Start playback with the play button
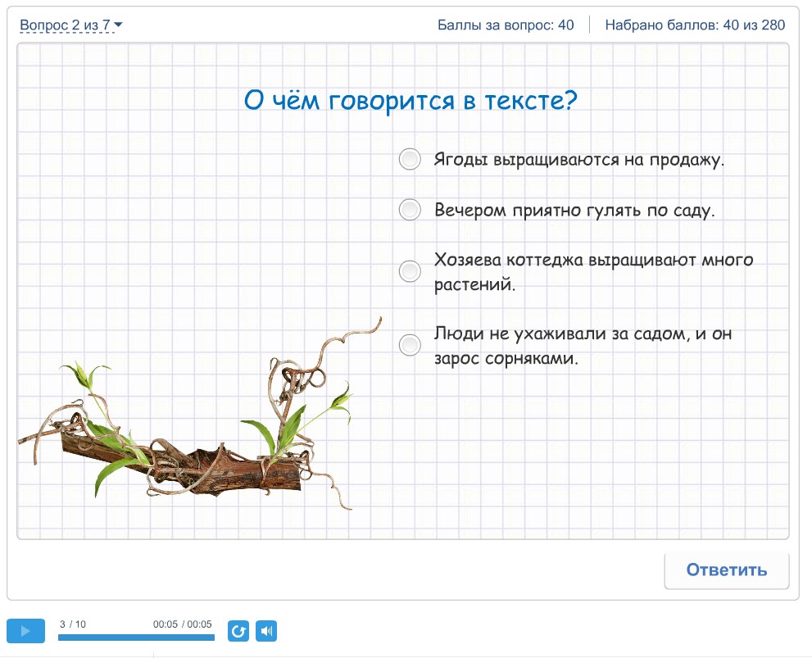This screenshot has width=812, height=658. coord(25,631)
